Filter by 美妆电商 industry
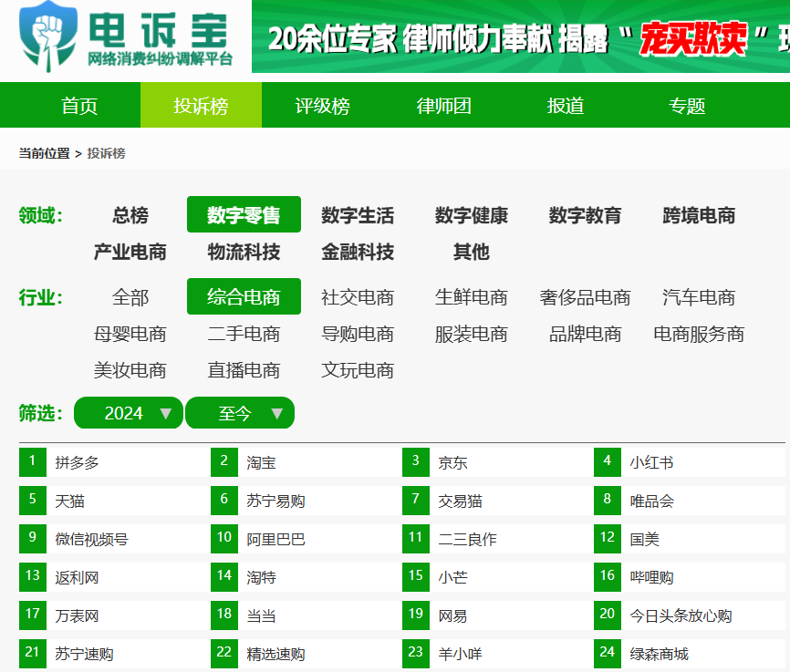Viewport: 790px width, 672px height. [130, 371]
